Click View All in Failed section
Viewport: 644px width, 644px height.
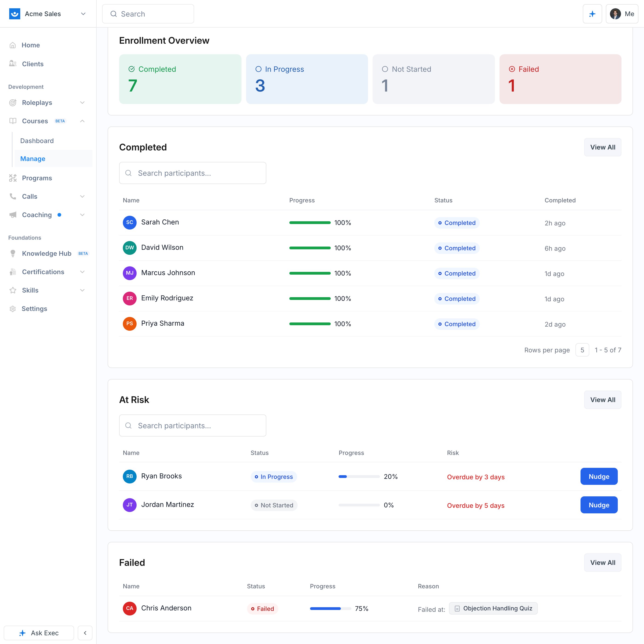coord(603,563)
